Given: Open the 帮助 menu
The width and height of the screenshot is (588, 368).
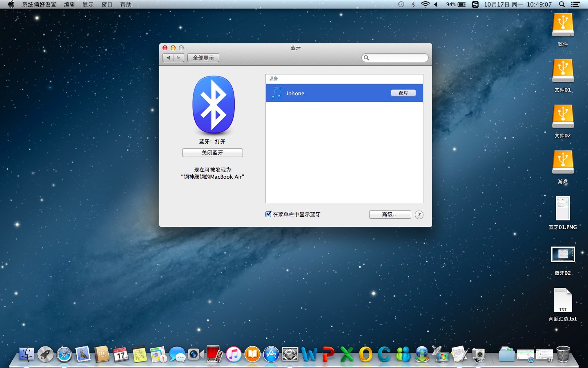Looking at the screenshot, I should 126,4.
